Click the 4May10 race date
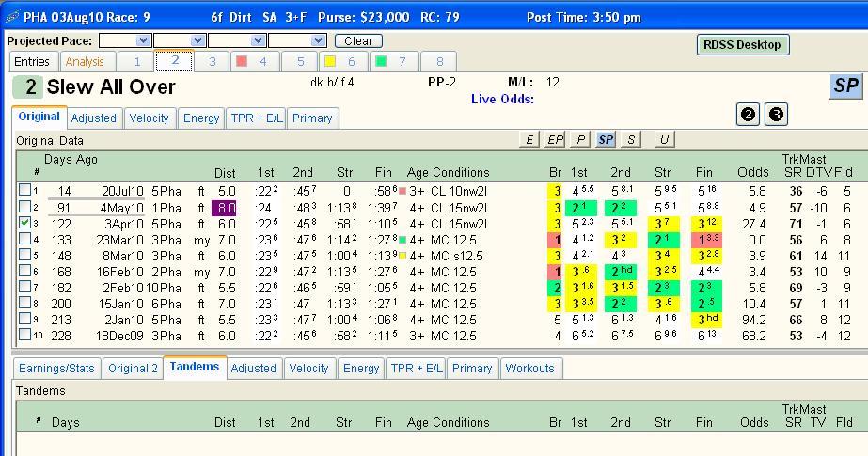The image size is (868, 456). point(122,208)
